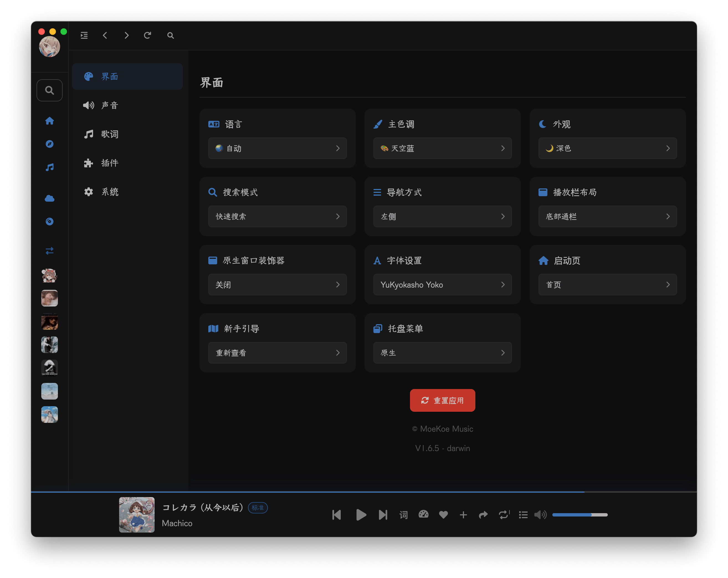Viewport: 728px width, 578px height.
Task: Go forward with the right arrow
Action: tap(126, 35)
